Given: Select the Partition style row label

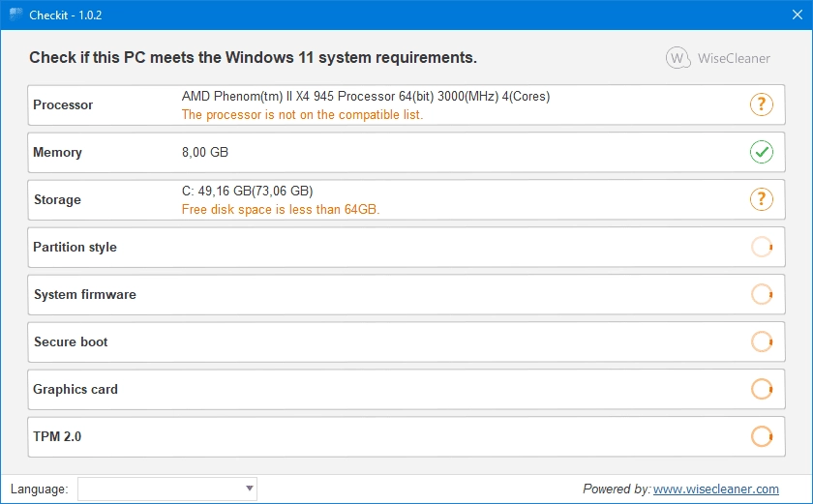Looking at the screenshot, I should pos(75,247).
